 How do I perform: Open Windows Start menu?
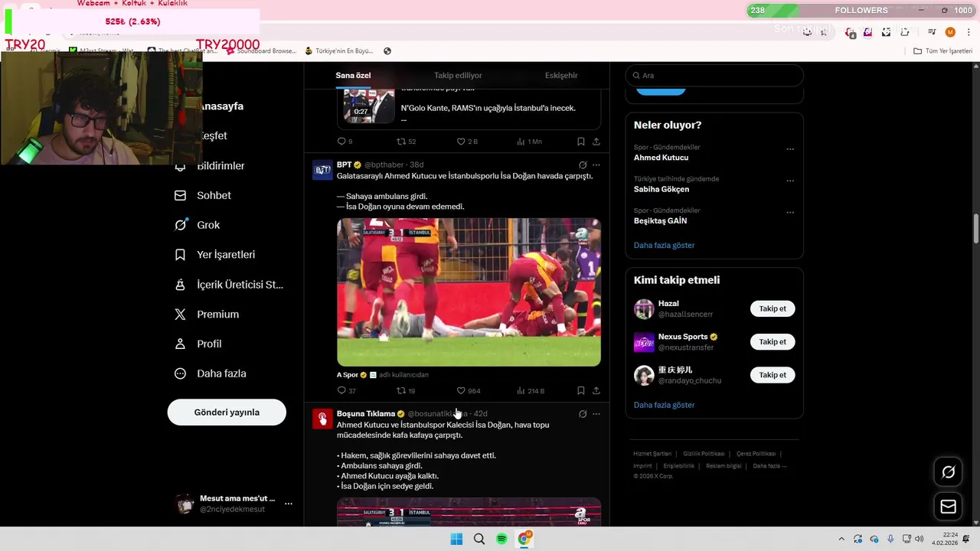point(456,539)
